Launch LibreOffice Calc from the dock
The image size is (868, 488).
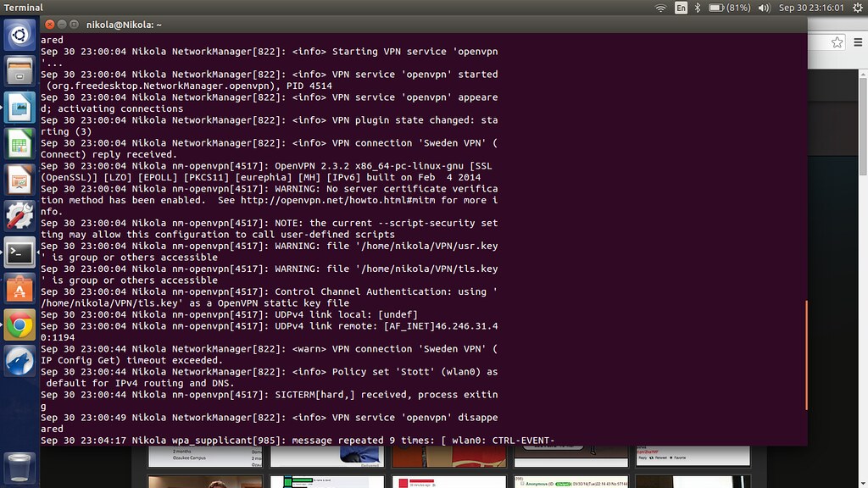coord(19,144)
